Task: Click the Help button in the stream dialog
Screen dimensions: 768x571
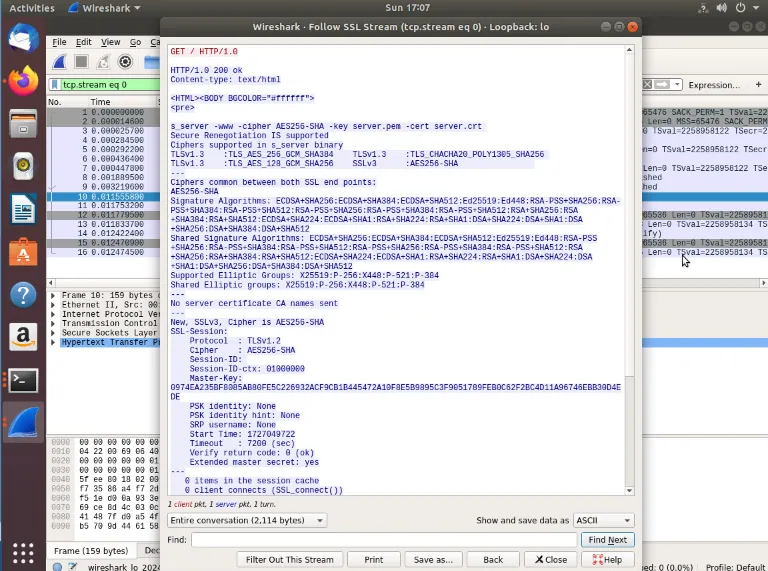Action: 607,560
